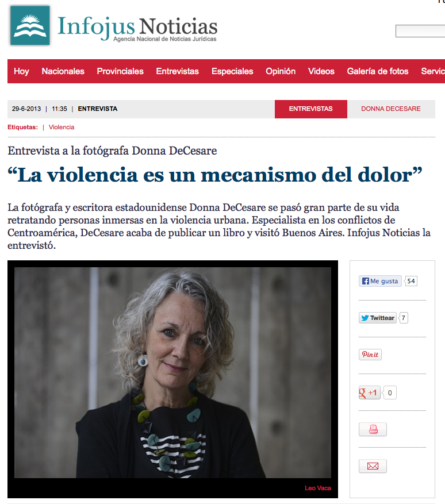Click the Google +1 button
Screen dimensions: 445x504
click(370, 393)
